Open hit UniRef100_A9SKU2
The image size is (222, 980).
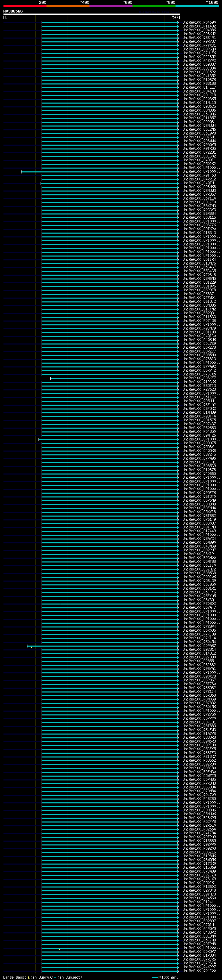pyautogui.click(x=199, y=34)
